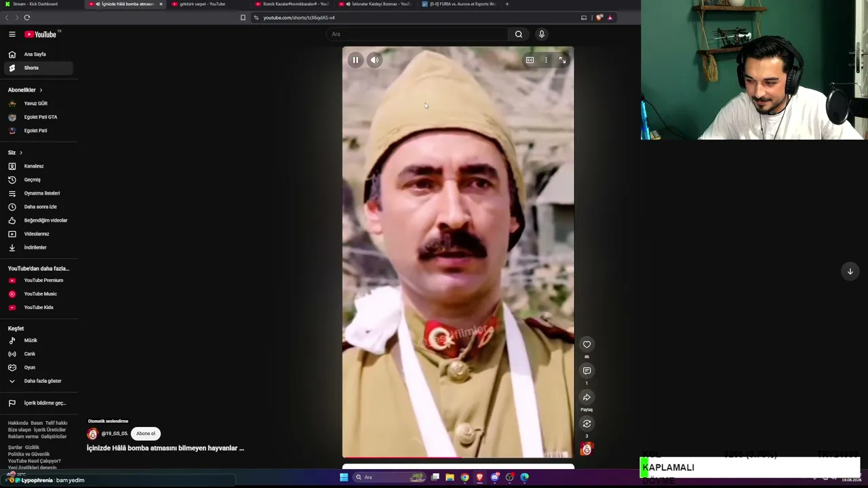This screenshot has height=488, width=868.
Task: Select Shorts in the sidebar
Action: pos(39,68)
